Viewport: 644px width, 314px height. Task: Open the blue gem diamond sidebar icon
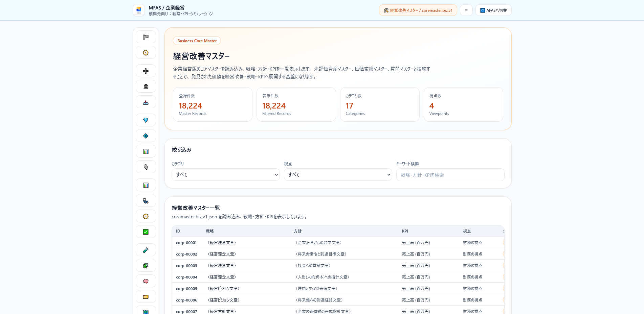tap(146, 120)
